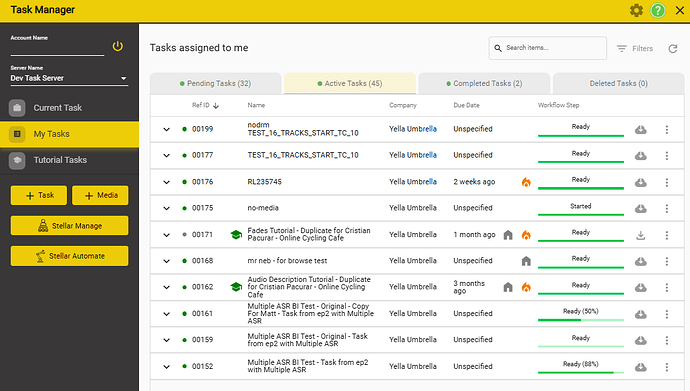Viewport: 690px width, 391px height.
Task: Click cloud download icon for task 00159
Action: click(641, 340)
